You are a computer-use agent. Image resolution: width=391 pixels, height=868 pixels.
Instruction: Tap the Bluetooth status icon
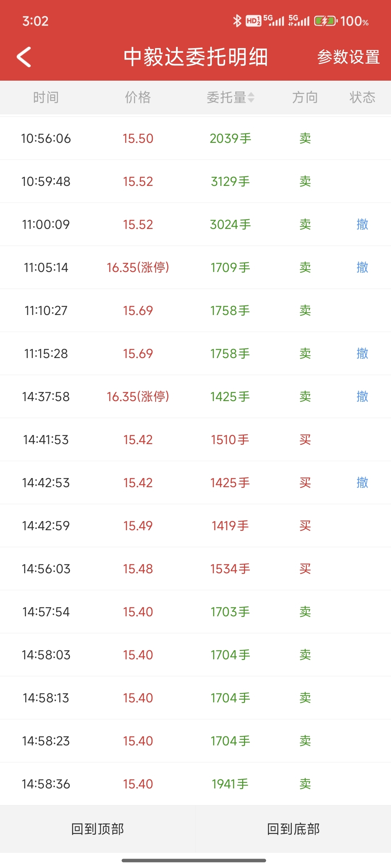point(237,21)
